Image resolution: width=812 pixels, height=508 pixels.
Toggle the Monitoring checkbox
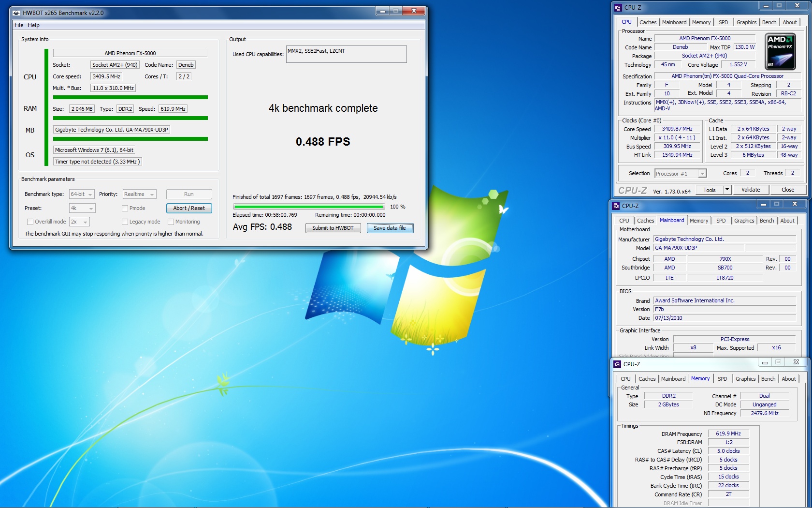point(171,222)
